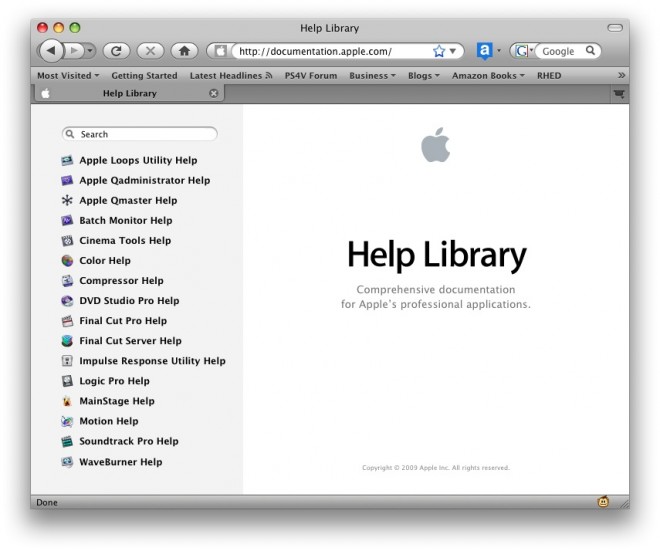Open the Getting Started bookmark
This screenshot has width=660, height=551.
click(144, 76)
